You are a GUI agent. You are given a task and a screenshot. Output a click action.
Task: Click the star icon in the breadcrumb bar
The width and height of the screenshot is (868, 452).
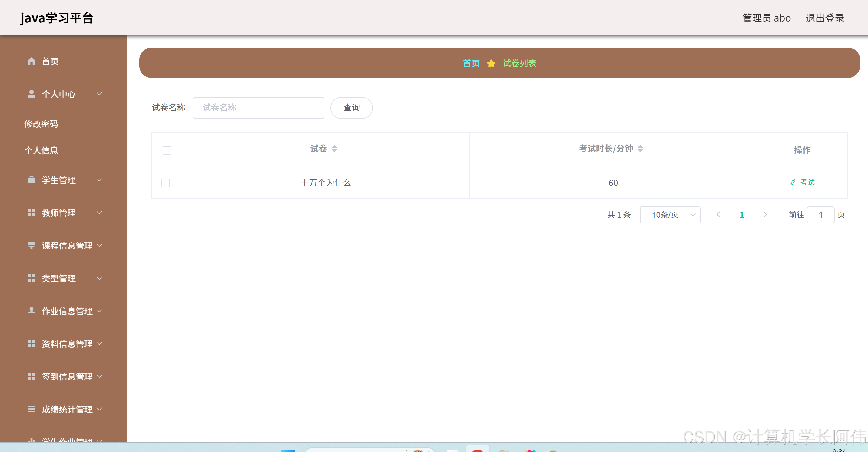click(x=491, y=63)
